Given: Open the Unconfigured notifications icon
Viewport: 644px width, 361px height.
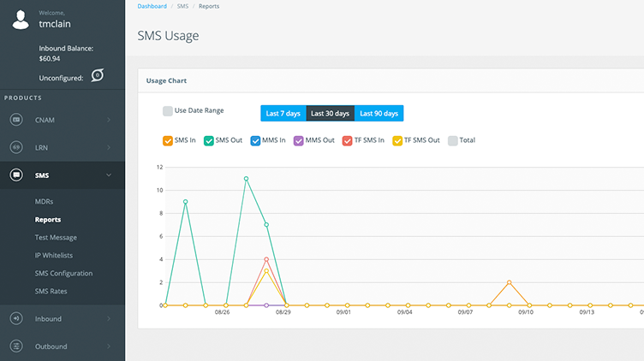Looking at the screenshot, I should [98, 75].
